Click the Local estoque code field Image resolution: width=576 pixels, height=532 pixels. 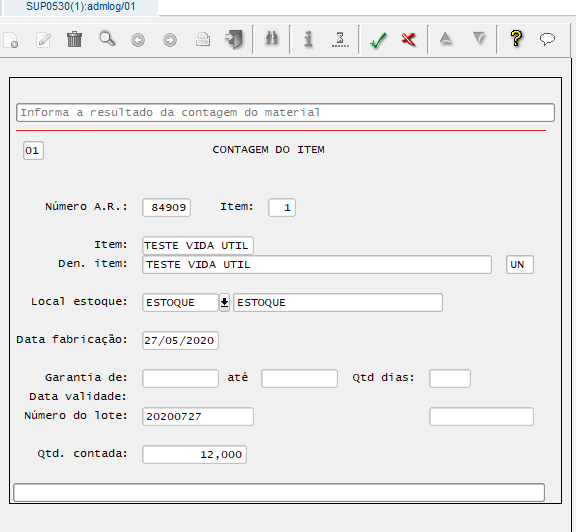click(x=180, y=302)
